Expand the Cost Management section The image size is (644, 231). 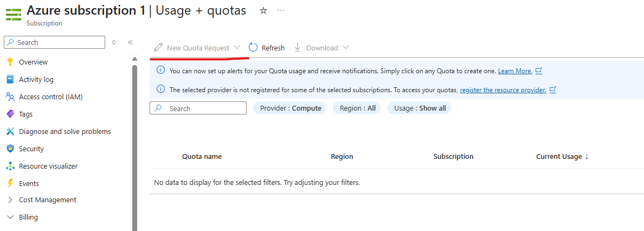coord(10,200)
